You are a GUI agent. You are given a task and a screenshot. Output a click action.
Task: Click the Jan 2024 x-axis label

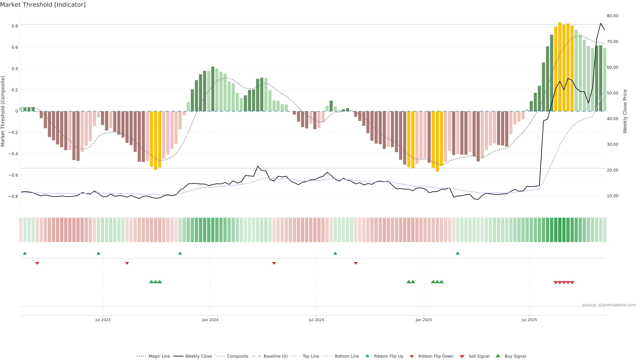tap(210, 320)
